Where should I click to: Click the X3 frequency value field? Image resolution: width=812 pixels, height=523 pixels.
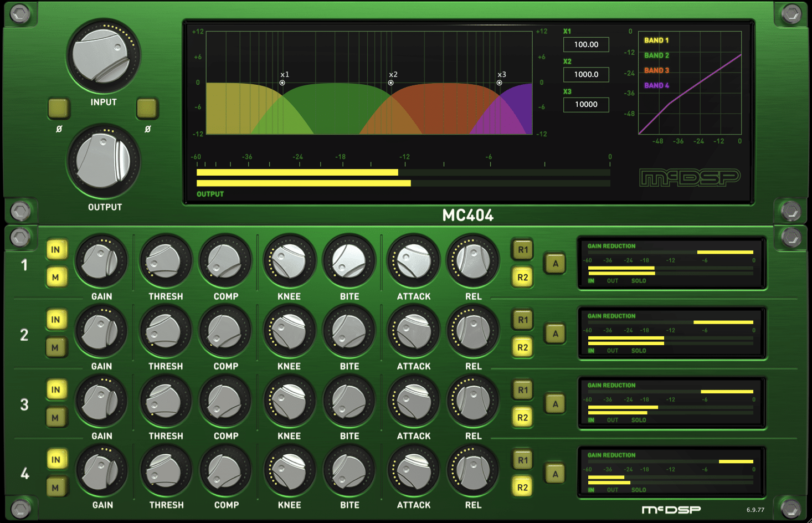[x=585, y=104]
